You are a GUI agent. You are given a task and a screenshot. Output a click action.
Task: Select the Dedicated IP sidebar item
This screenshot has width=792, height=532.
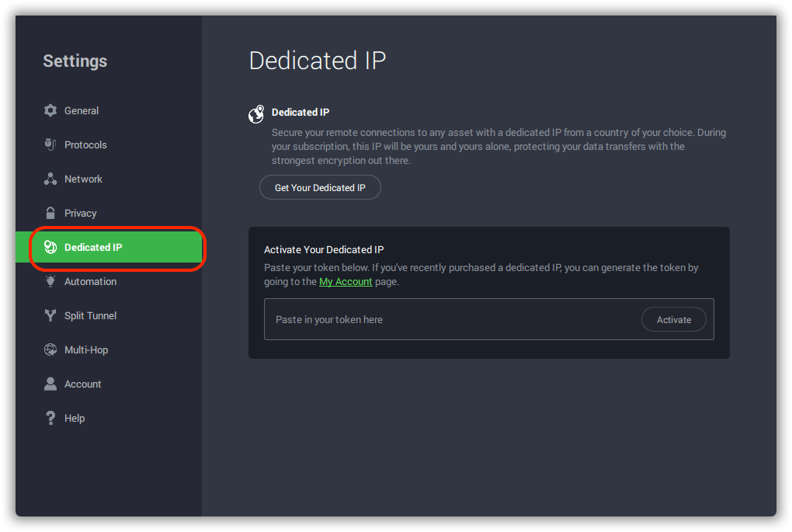tap(109, 247)
